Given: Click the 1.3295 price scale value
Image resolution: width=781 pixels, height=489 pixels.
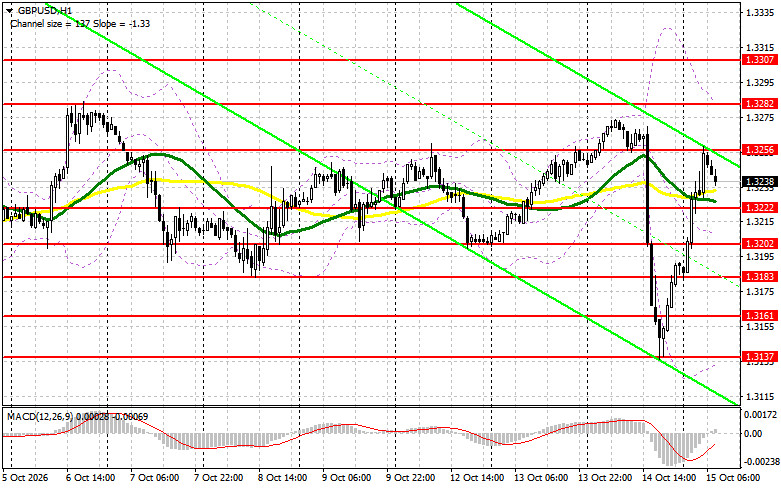Looking at the screenshot, I should pyautogui.click(x=760, y=83).
